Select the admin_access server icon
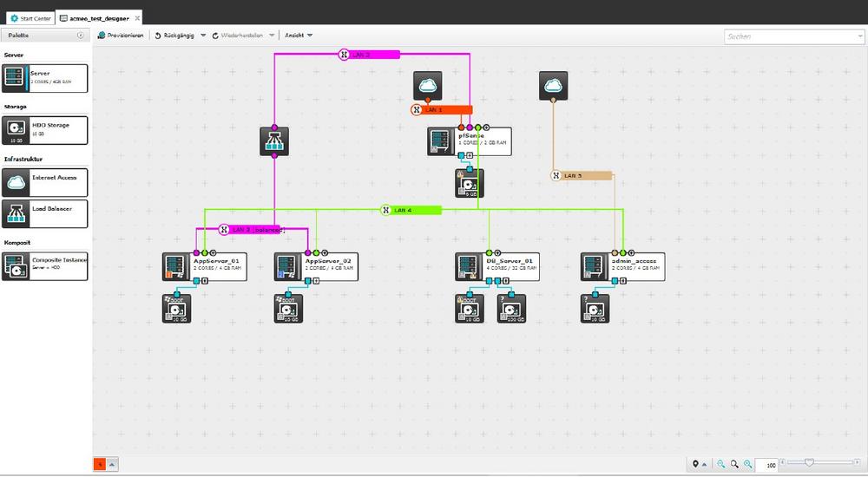This screenshot has width=868, height=477. (595, 267)
